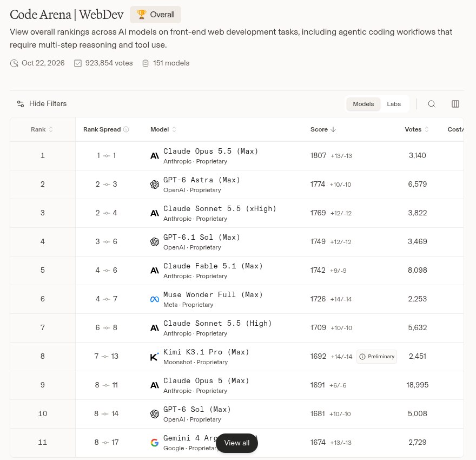The height and width of the screenshot is (460, 476).
Task: Click OpenAI logo for GPT-6.1 Sol (Max)
Action: (x=155, y=242)
